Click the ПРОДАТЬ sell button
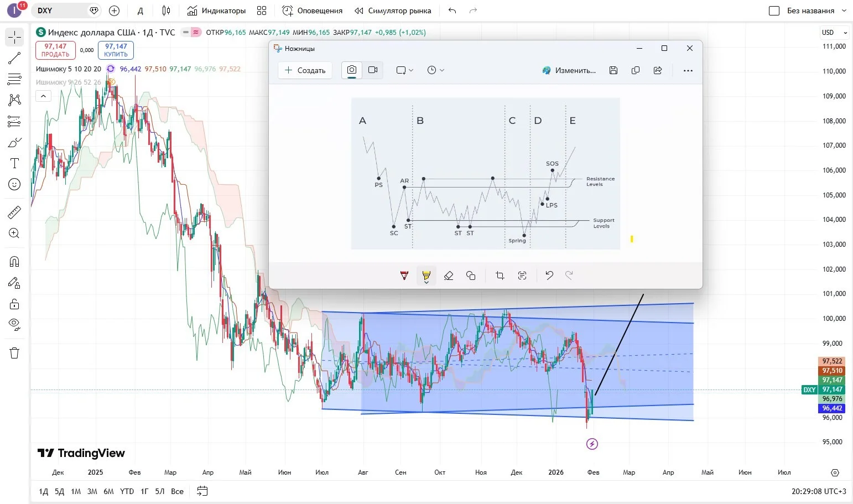Image resolution: width=853 pixels, height=504 pixels. coord(55,50)
